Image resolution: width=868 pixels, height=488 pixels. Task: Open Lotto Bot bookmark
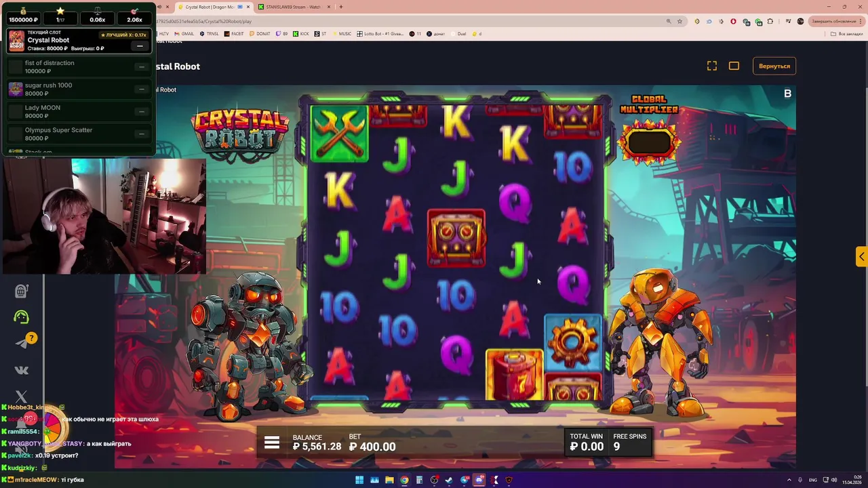click(x=382, y=33)
